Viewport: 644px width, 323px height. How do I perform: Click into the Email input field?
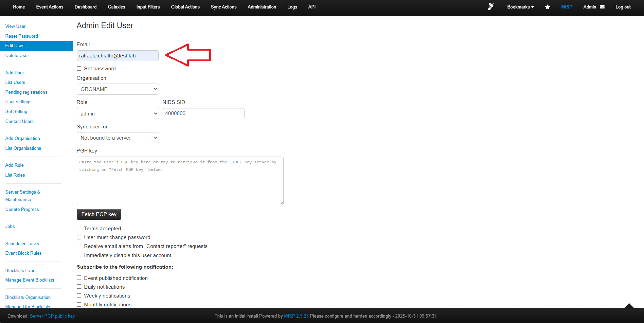pyautogui.click(x=118, y=56)
